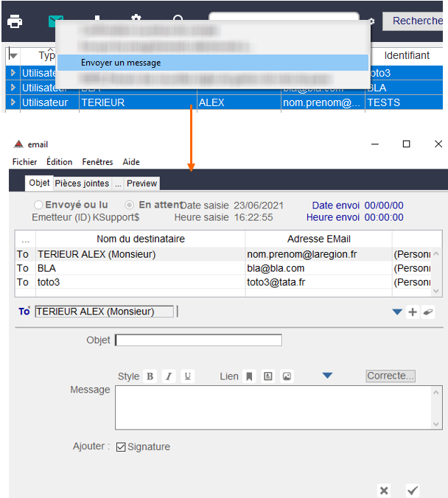Open the recipient dropdown blue arrow
Screen dimensions: 448x498
pos(397,312)
